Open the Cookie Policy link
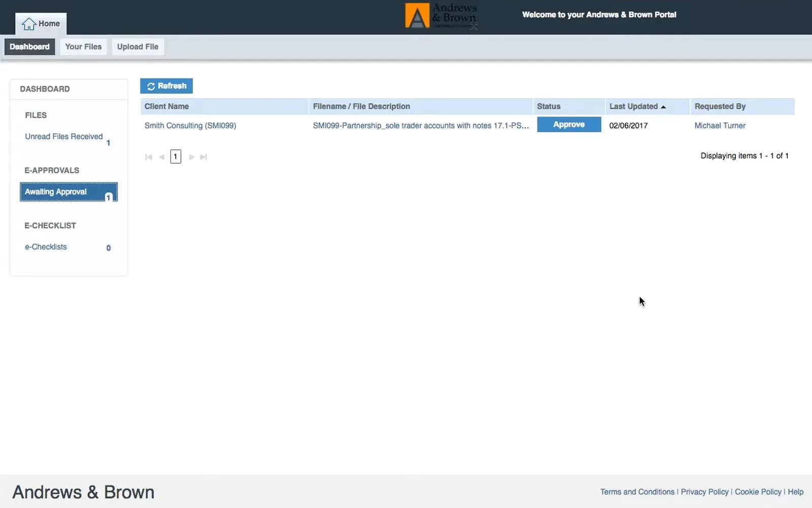 point(758,492)
